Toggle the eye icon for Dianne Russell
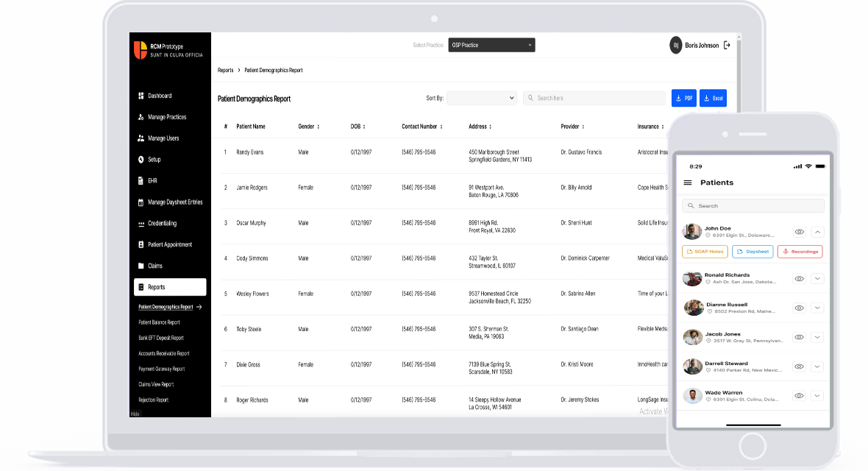Screen dimensions: 868x471 tap(799, 308)
